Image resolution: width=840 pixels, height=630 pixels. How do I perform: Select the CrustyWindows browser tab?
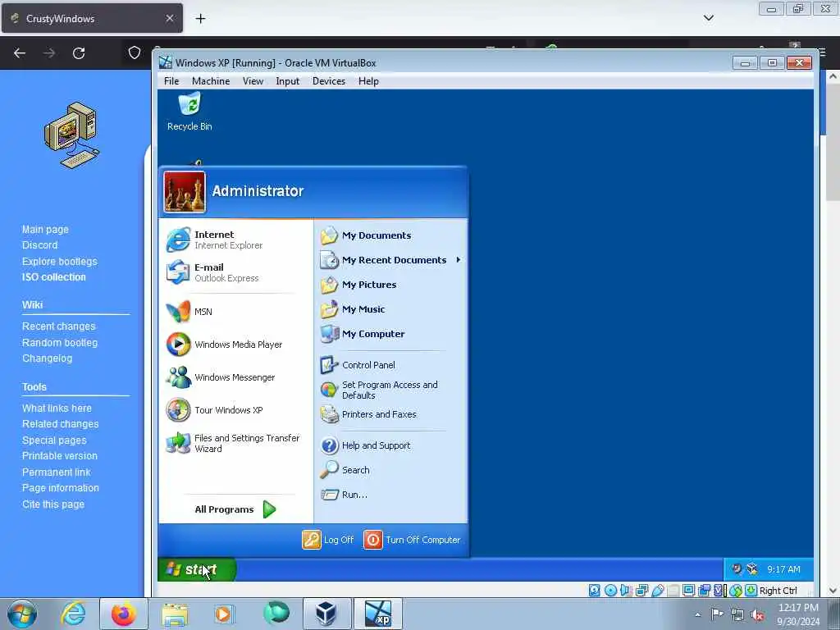click(x=92, y=18)
